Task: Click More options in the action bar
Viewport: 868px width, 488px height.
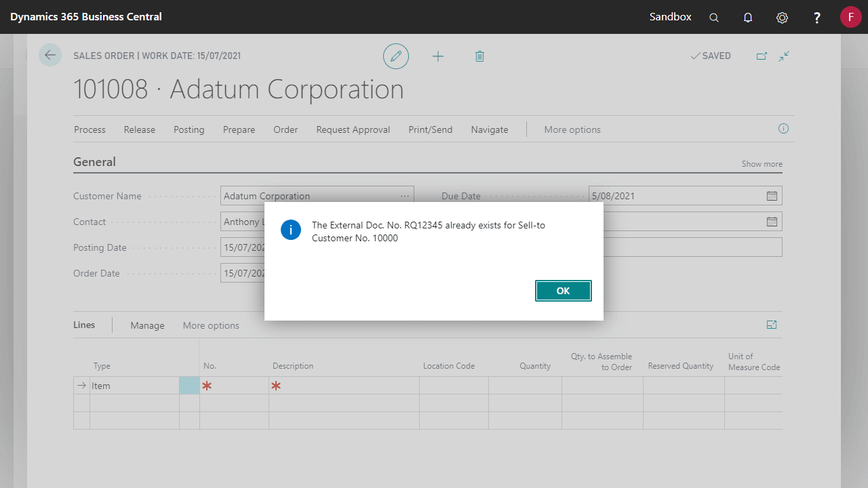Action: click(572, 129)
